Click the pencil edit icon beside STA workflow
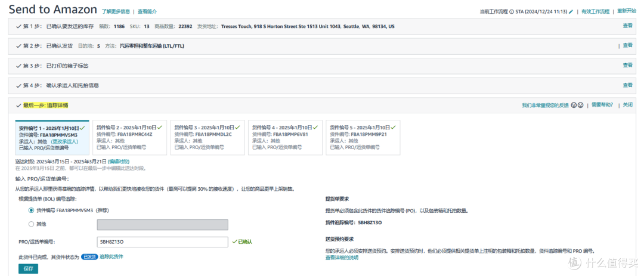The image size is (644, 276). [x=571, y=11]
